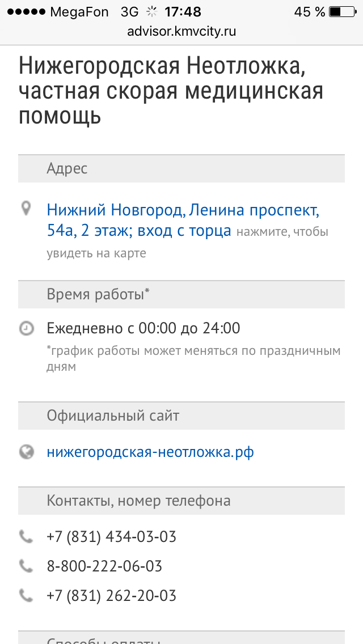Tap the globe icon beside the website
Viewport: 363px width, 644px height.
(26, 452)
